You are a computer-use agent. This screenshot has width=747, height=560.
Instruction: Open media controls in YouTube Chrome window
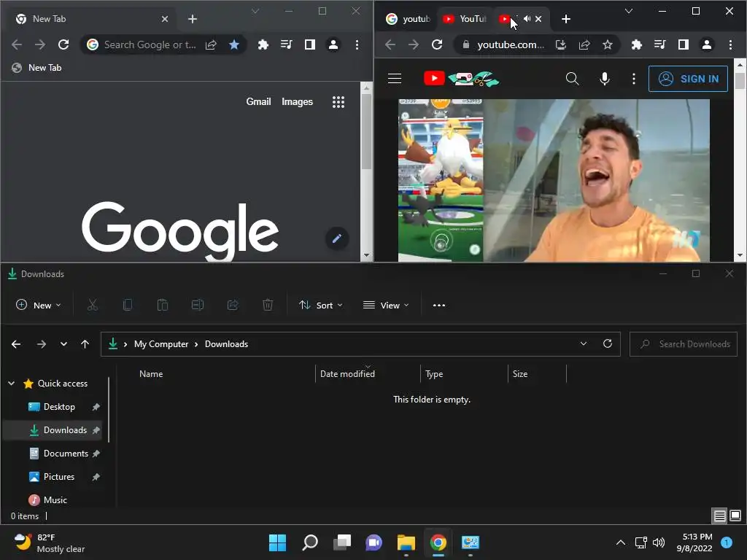point(659,44)
